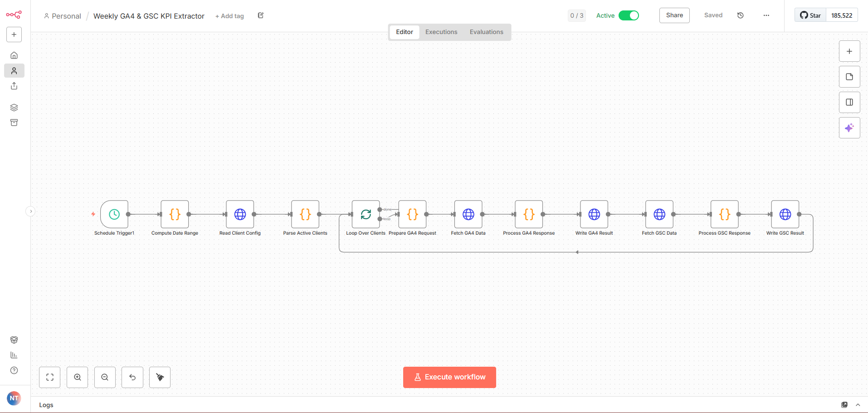Select the Process GSC Response code node
Viewport: 868px width, 413px height.
725,214
